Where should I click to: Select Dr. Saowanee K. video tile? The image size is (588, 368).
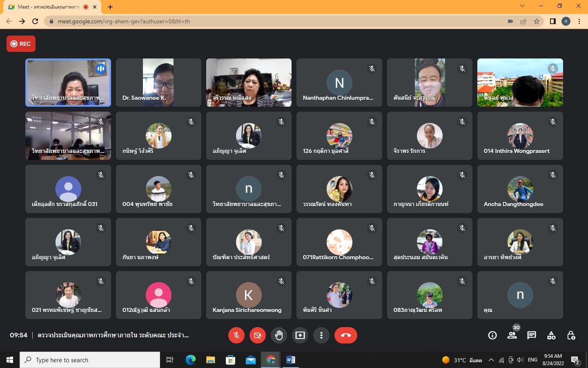coord(158,83)
